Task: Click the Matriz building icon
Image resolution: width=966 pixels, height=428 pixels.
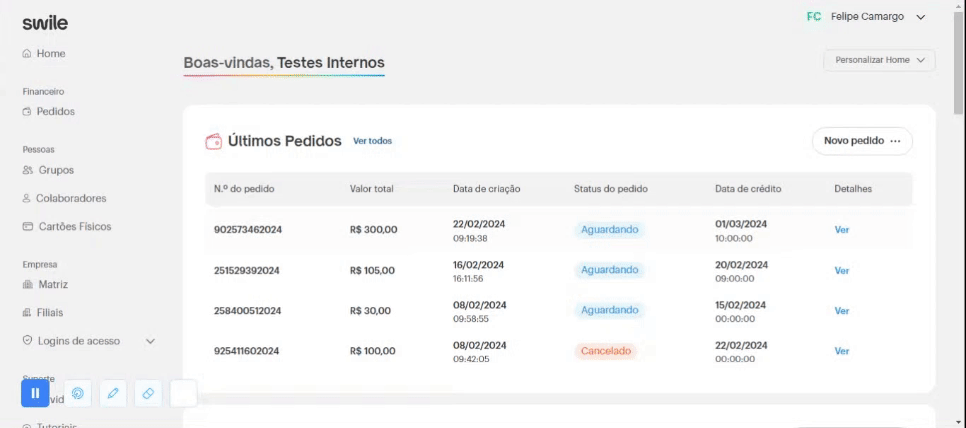Action: [x=27, y=285]
